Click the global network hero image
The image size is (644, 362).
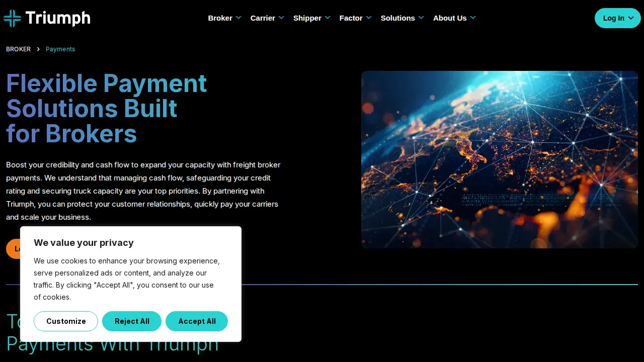(500, 159)
